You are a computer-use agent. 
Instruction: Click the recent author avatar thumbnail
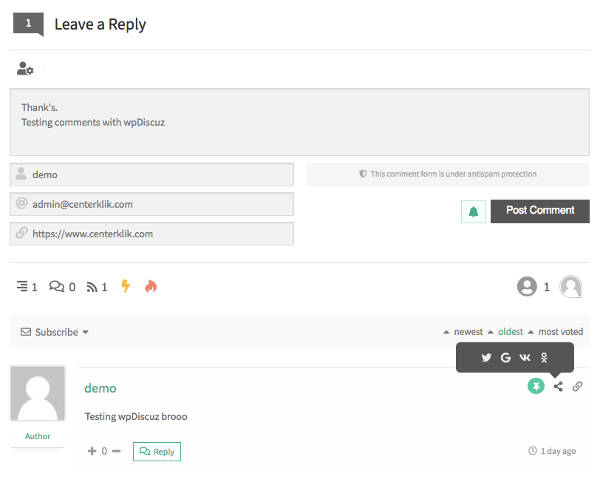571,286
